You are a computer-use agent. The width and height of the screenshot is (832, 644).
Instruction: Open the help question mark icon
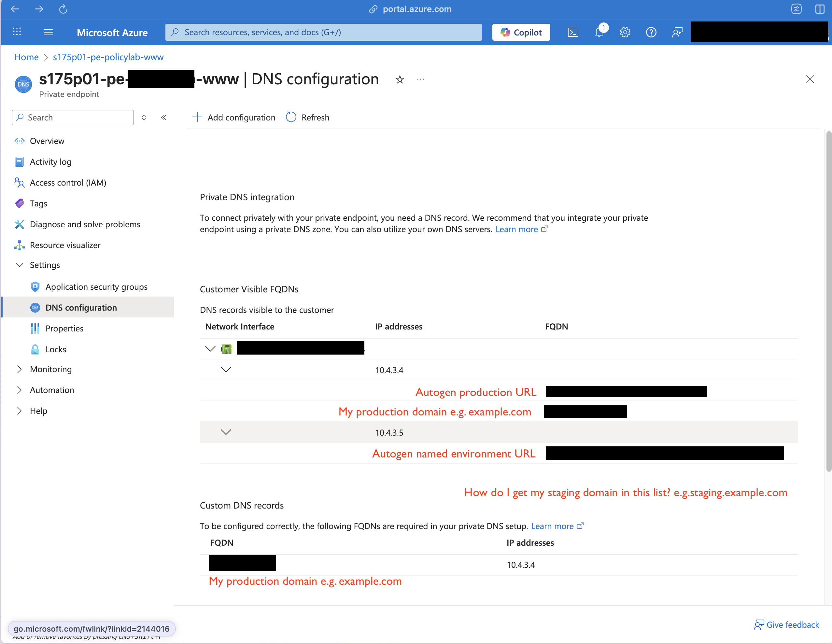click(x=651, y=32)
